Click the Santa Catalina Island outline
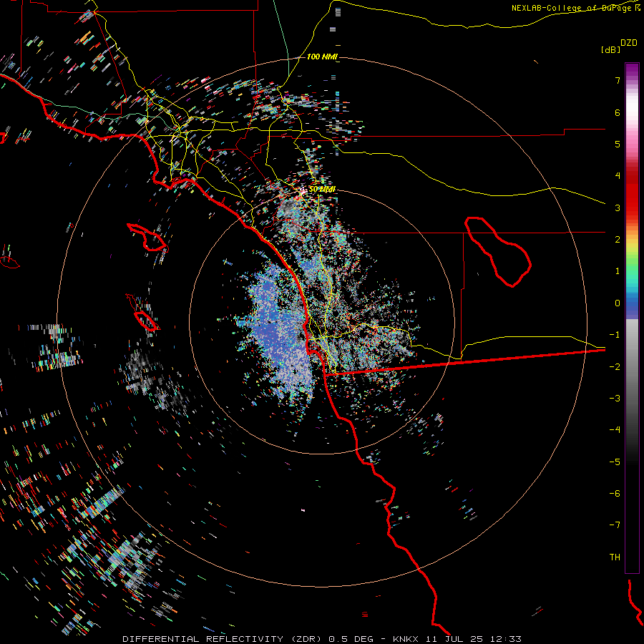Screen dimensions: 644x644 147,238
